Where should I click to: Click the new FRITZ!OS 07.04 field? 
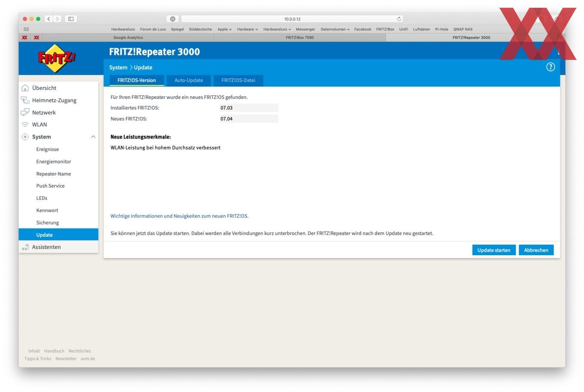(x=249, y=119)
